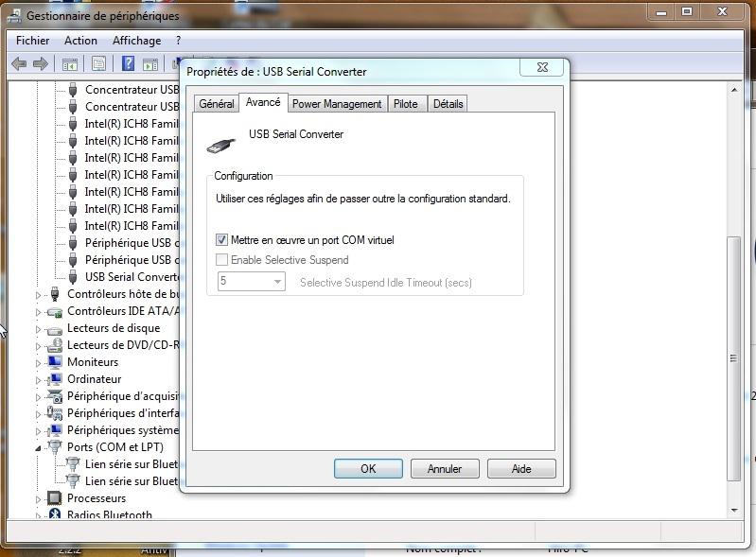This screenshot has height=557, width=756.
Task: Click the Contrôleurs IDE ATA/ATAPI icon
Action: (55, 312)
